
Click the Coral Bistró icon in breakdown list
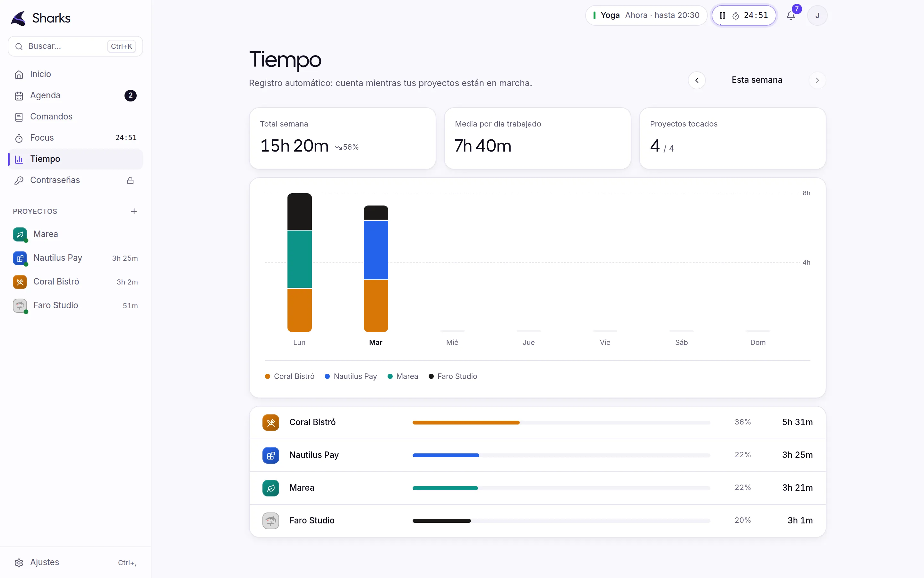coord(271,422)
